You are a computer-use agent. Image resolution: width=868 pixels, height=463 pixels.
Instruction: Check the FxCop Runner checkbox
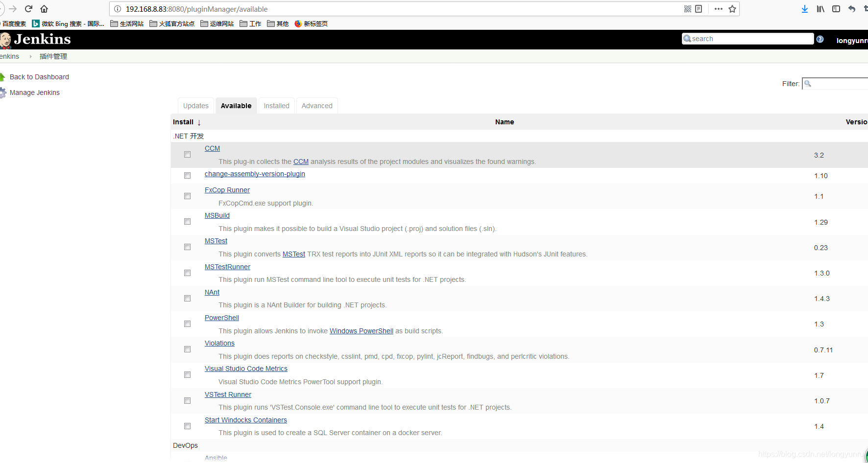[x=187, y=196]
